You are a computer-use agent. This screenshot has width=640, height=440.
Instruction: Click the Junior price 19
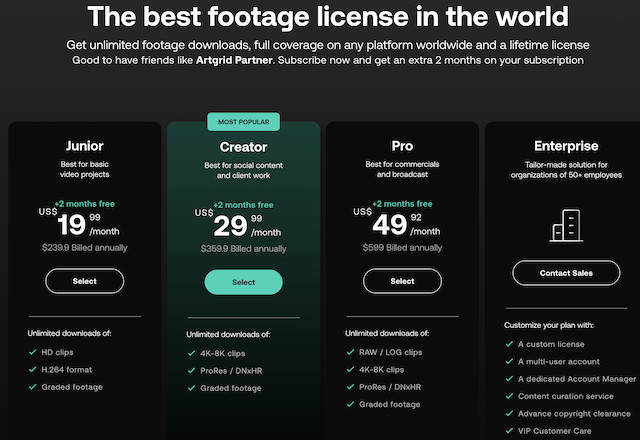72,225
